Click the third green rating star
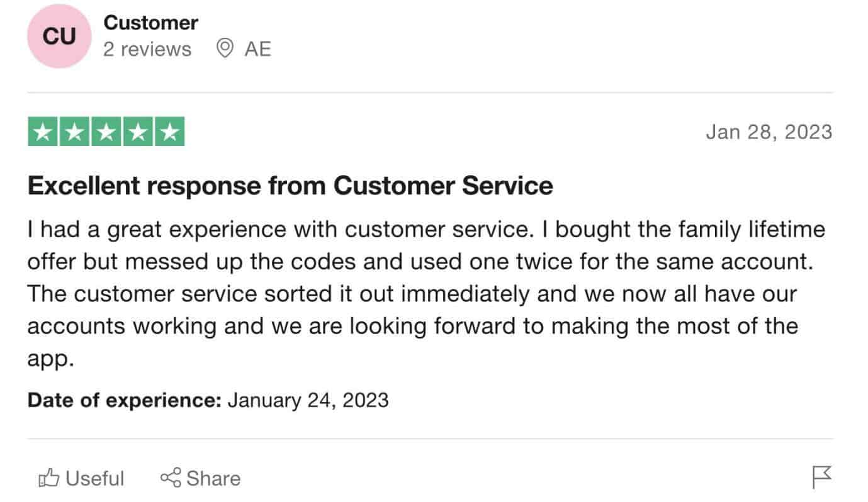868x502 pixels. [106, 131]
